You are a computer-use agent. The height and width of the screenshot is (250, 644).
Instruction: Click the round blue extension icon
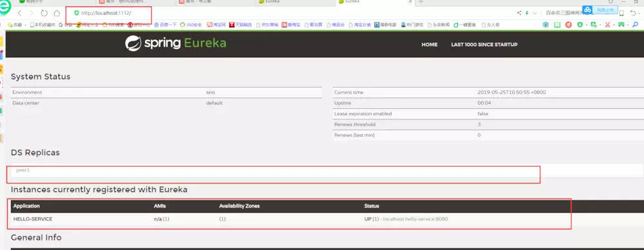click(x=545, y=24)
